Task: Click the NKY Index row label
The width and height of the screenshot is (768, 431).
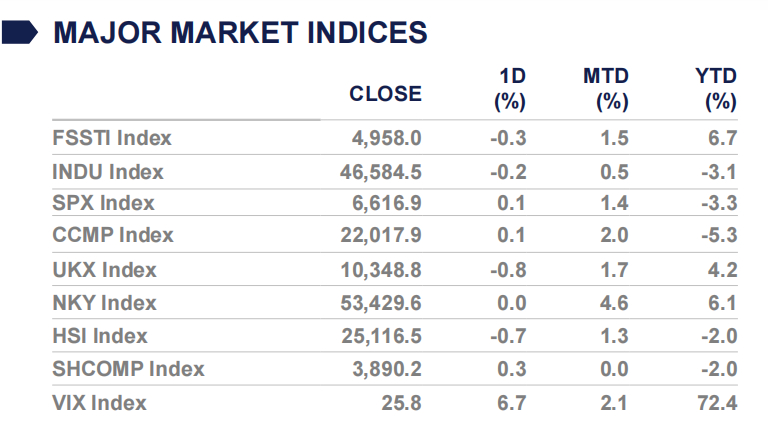Action: (x=104, y=303)
